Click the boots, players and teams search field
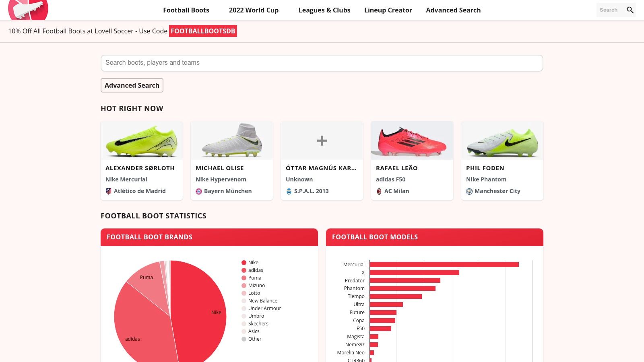This screenshot has width=644, height=362. tap(322, 63)
